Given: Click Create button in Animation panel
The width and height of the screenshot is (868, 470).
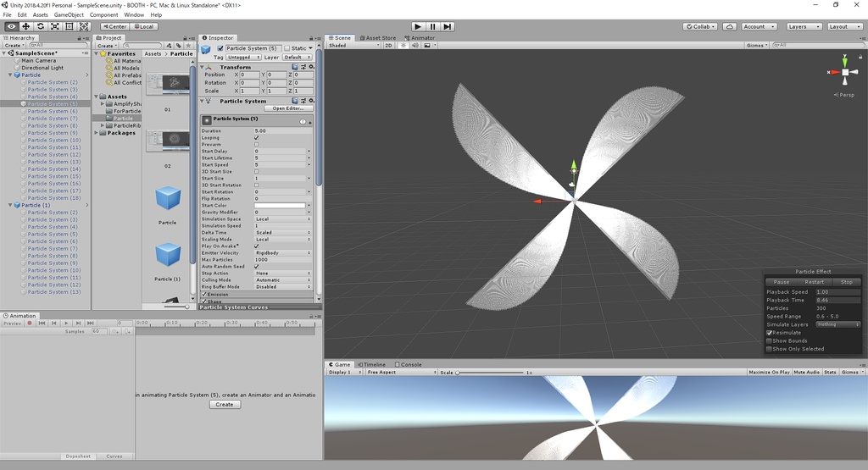Looking at the screenshot, I should [x=225, y=405].
